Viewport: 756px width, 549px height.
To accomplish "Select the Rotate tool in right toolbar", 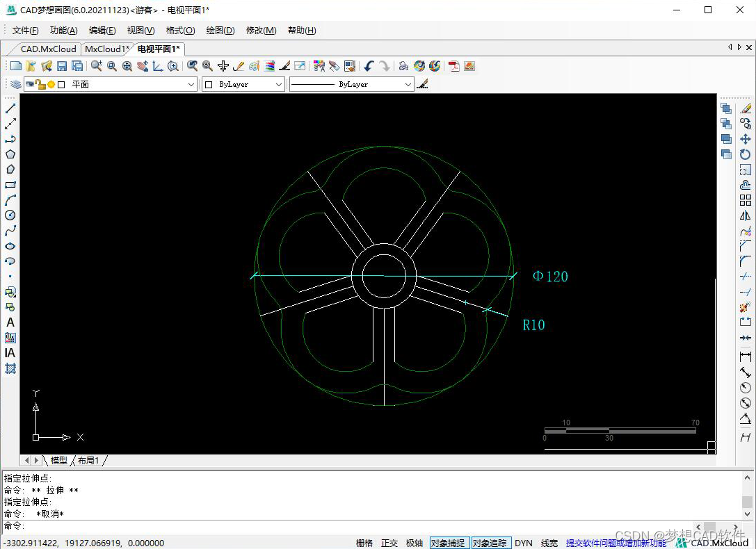I will coord(746,154).
